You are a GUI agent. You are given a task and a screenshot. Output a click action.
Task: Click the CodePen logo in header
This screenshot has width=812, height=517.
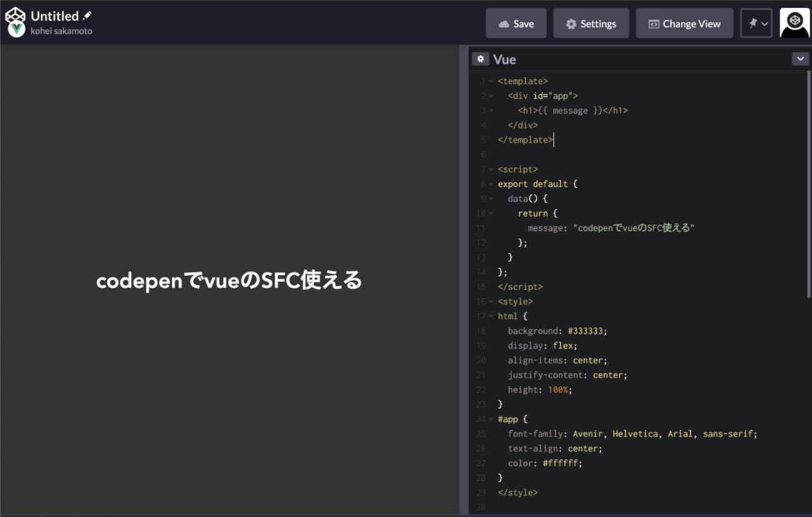[15, 15]
